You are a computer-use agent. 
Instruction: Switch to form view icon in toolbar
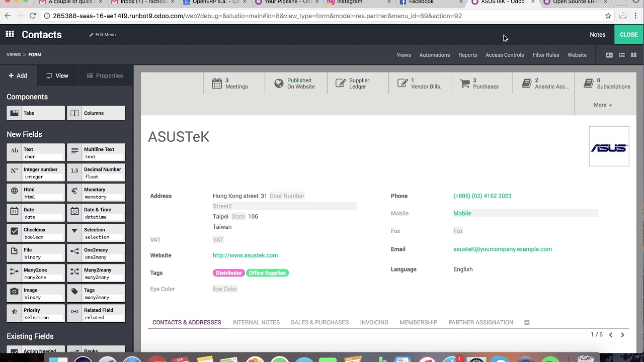609,55
